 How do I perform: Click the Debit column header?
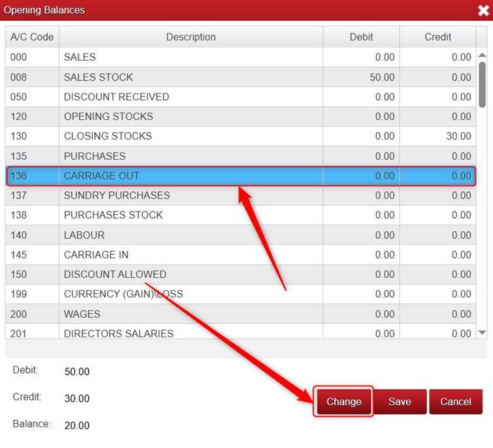click(x=361, y=37)
